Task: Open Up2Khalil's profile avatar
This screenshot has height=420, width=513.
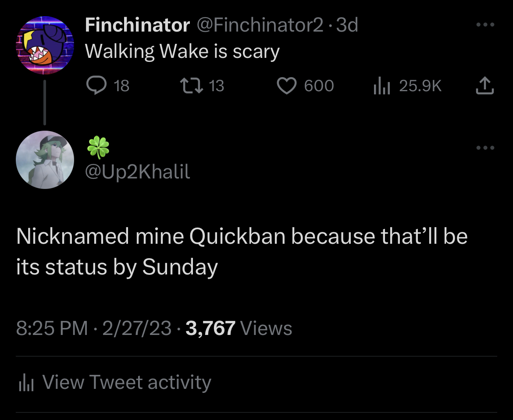Action: click(x=45, y=160)
